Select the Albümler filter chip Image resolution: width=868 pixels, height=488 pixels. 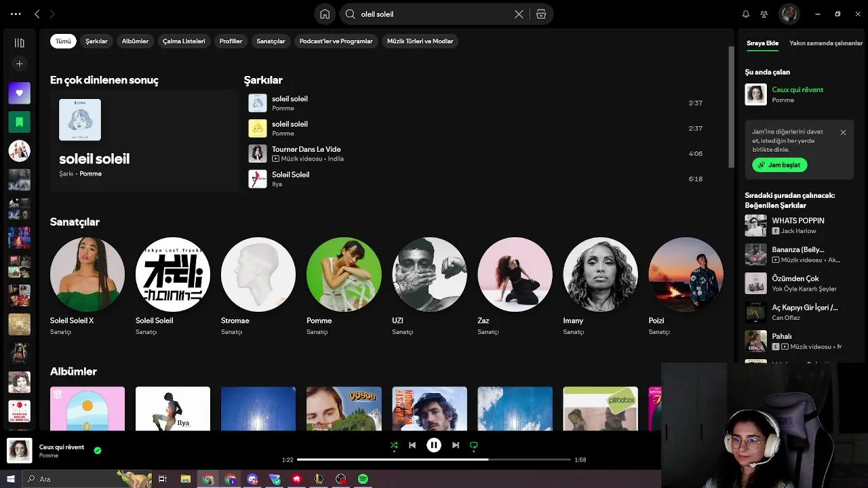click(x=135, y=41)
